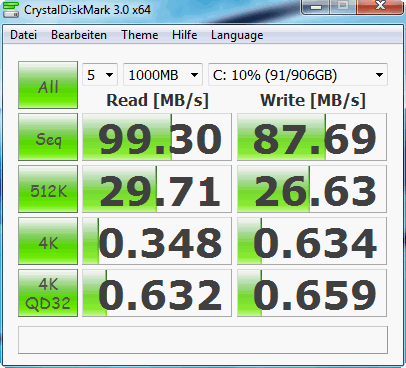Start the 512K benchmark

(48, 189)
